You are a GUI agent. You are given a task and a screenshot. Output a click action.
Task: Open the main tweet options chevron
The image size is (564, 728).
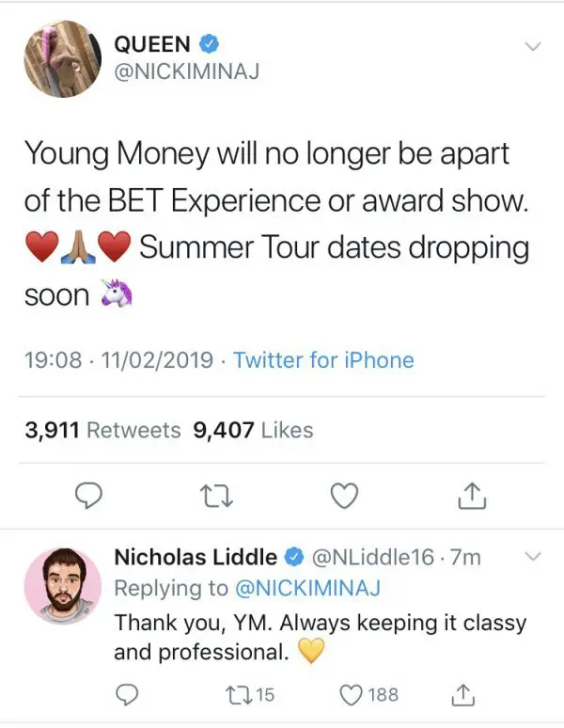tap(533, 46)
